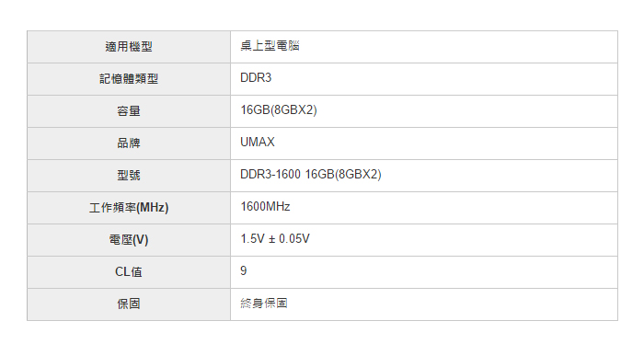Select the CL value 9
644x344 pixels.
244,271
